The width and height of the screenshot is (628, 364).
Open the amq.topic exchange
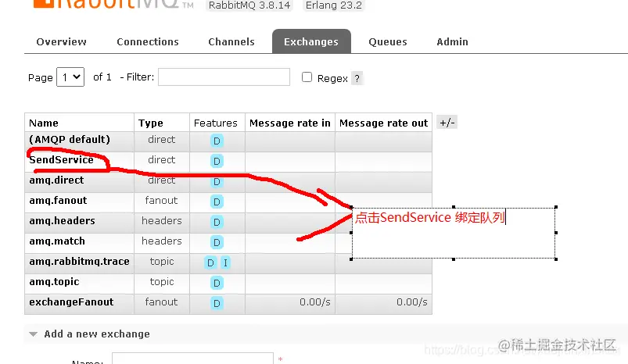pyautogui.click(x=55, y=282)
